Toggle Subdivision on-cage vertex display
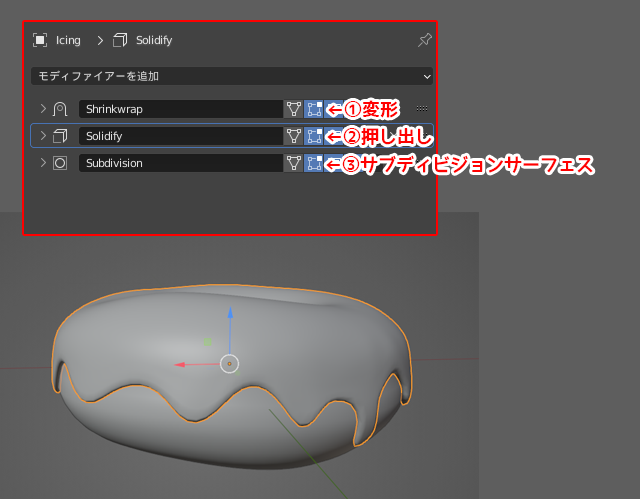Viewport: 640px width, 499px height. pyautogui.click(x=294, y=162)
